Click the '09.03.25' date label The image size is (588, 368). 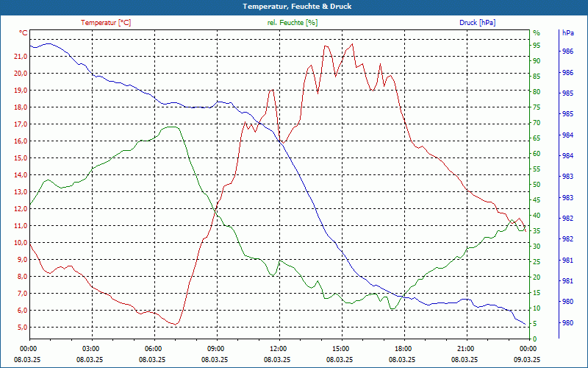pos(527,359)
